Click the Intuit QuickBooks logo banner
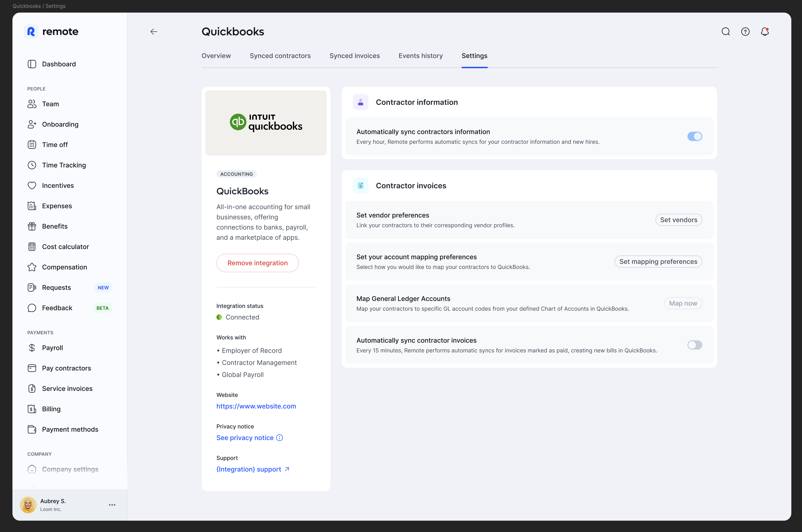Image resolution: width=802 pixels, height=532 pixels. point(266,123)
